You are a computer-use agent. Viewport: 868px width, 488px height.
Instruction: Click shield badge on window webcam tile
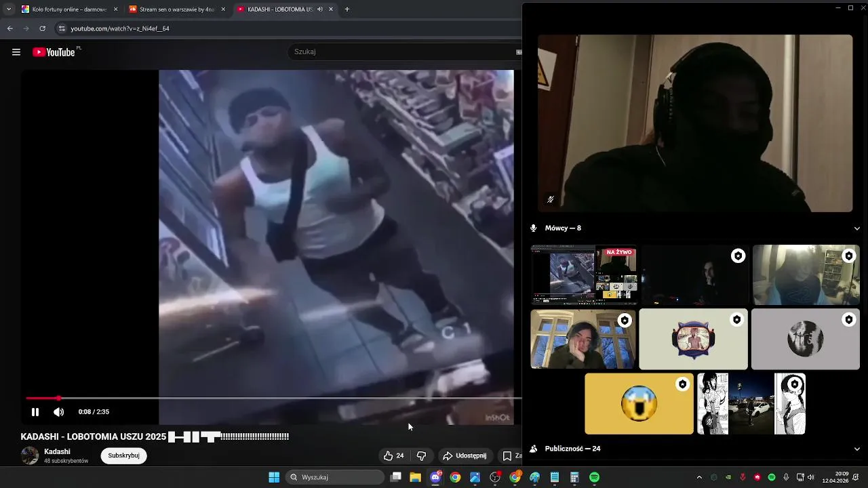[x=625, y=320]
